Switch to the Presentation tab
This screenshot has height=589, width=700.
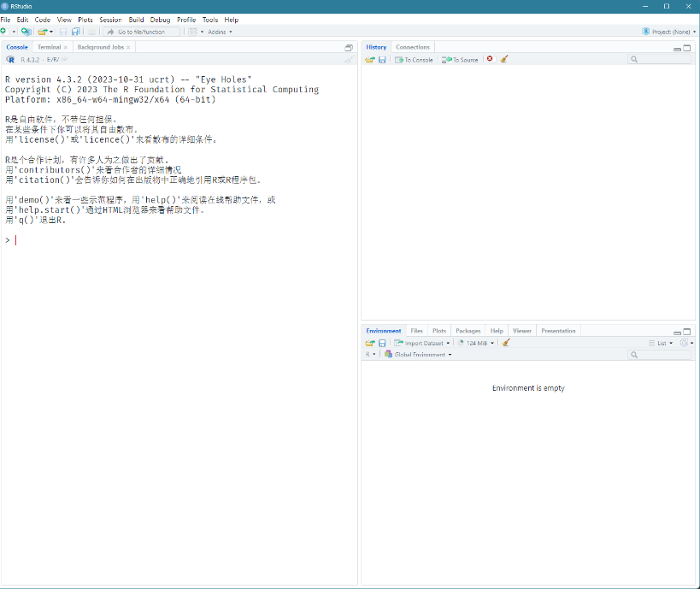[558, 331]
